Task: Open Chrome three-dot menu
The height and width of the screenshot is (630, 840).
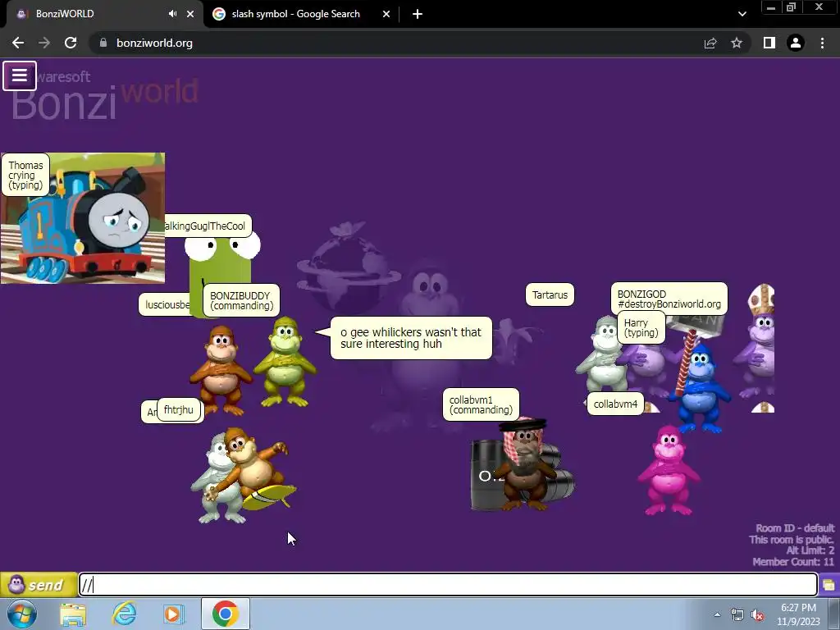Action: [822, 43]
